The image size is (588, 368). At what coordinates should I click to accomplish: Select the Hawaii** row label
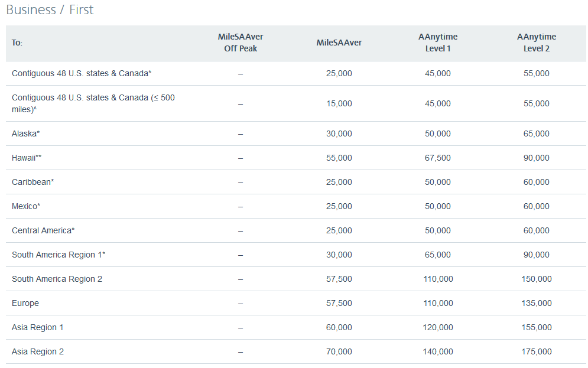click(x=27, y=158)
